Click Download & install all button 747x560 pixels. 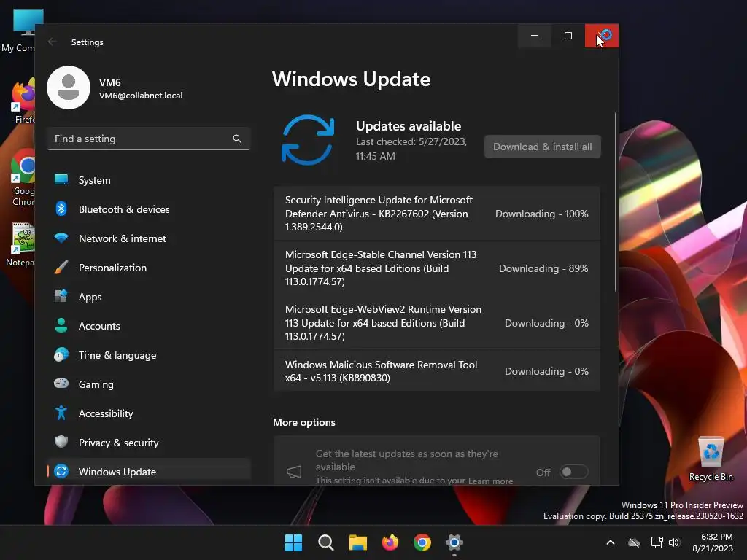pyautogui.click(x=543, y=147)
